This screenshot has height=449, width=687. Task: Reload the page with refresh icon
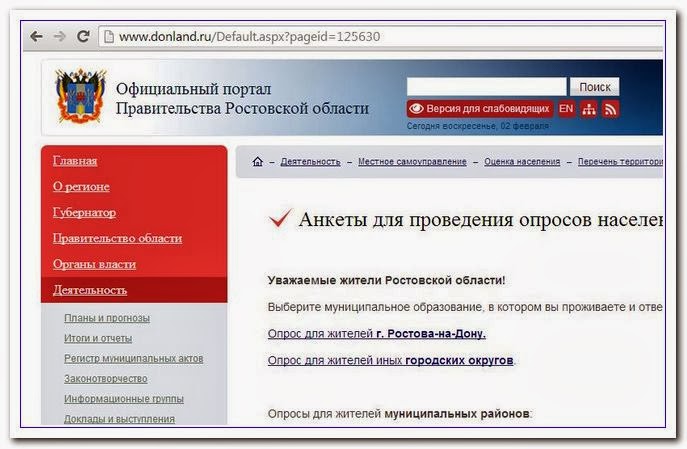point(83,36)
